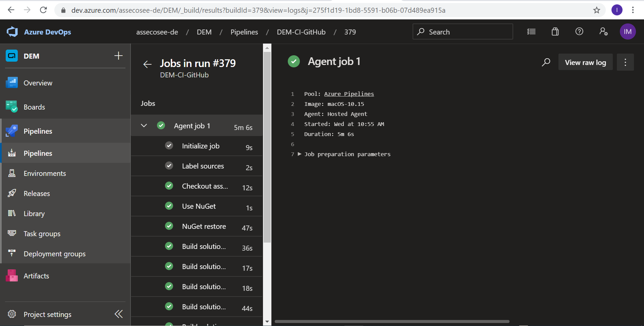644x326 pixels.
Task: Open DEM-CI-GitHub breadcrumb
Action: pyautogui.click(x=301, y=32)
